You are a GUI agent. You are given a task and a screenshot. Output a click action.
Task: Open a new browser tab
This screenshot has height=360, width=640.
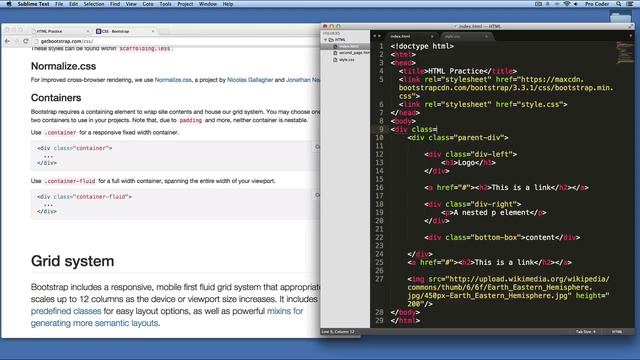coord(164,31)
